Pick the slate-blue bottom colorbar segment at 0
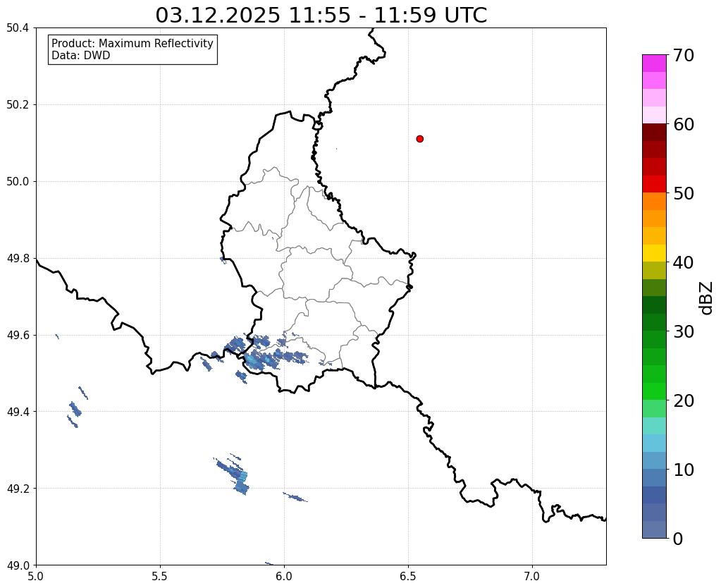 [654, 529]
